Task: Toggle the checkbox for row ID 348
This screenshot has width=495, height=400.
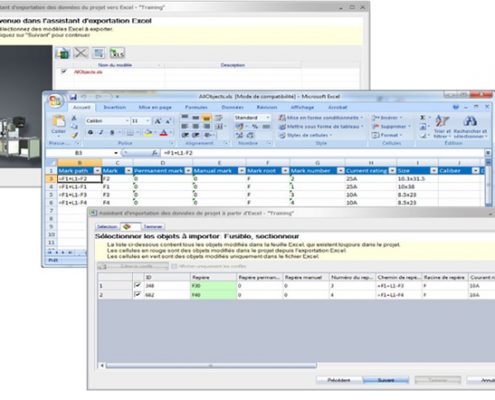Action: pos(138,286)
